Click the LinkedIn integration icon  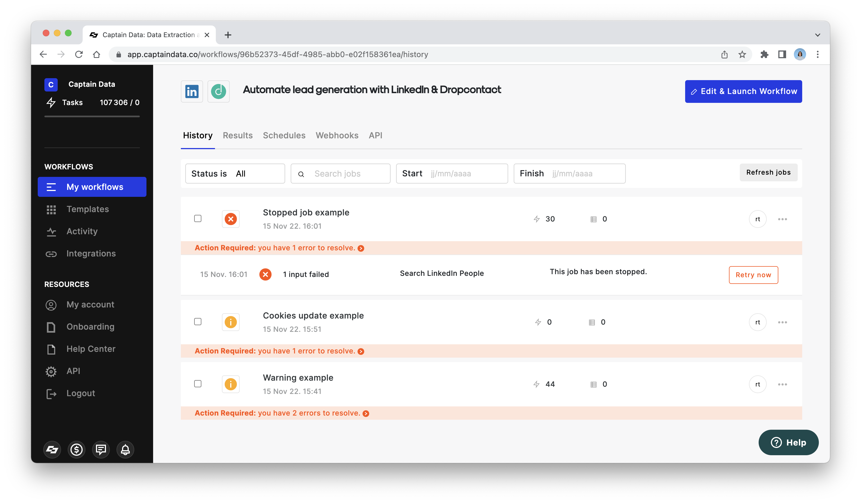pos(192,91)
